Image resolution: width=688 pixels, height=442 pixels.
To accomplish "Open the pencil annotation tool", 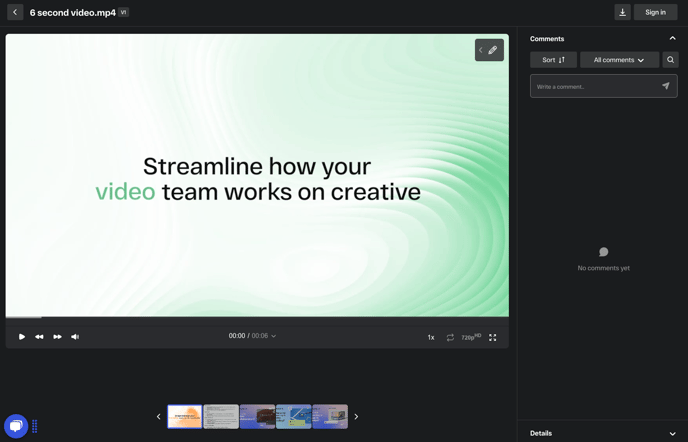I will (493, 50).
